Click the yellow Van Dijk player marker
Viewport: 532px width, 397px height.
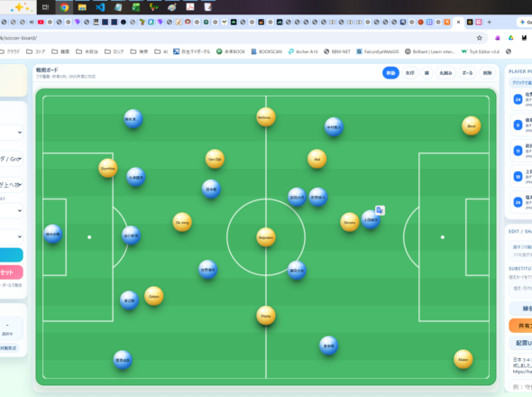[x=215, y=159]
